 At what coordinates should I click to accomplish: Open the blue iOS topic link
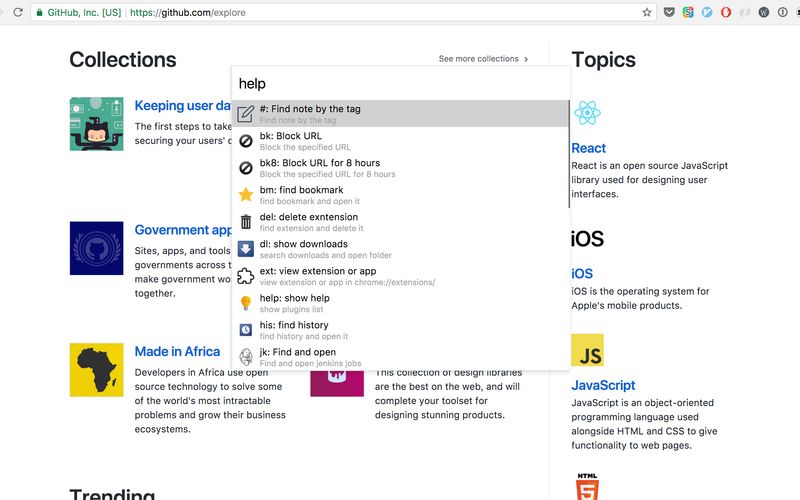pyautogui.click(x=582, y=273)
